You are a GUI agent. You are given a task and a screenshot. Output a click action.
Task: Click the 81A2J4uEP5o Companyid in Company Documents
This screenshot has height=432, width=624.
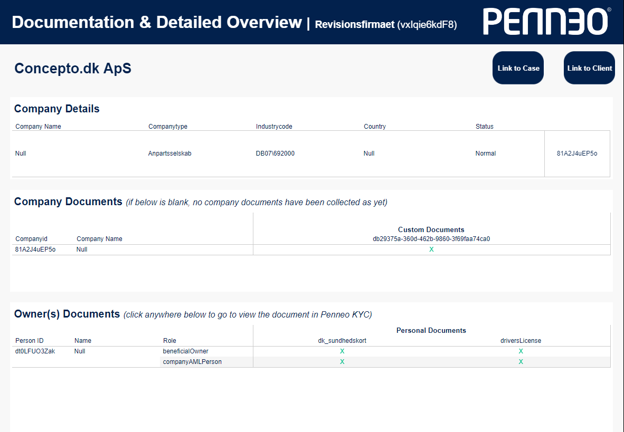tap(35, 249)
